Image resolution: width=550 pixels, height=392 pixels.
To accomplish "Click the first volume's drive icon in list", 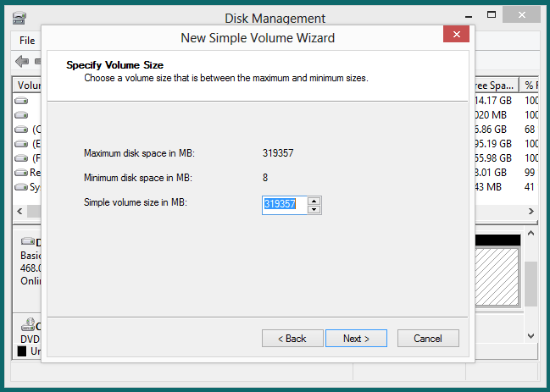I will pos(22,101).
